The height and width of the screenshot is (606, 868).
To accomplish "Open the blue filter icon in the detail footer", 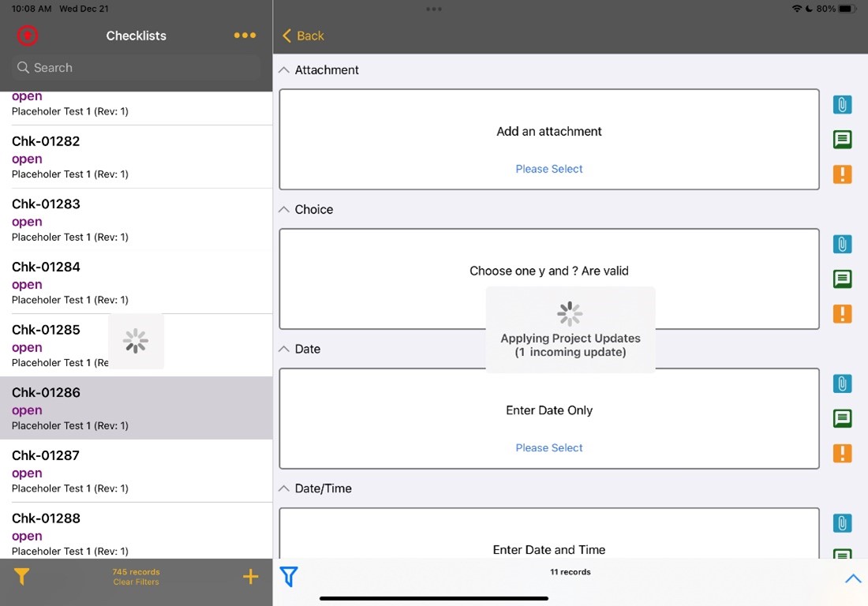I will (289, 577).
